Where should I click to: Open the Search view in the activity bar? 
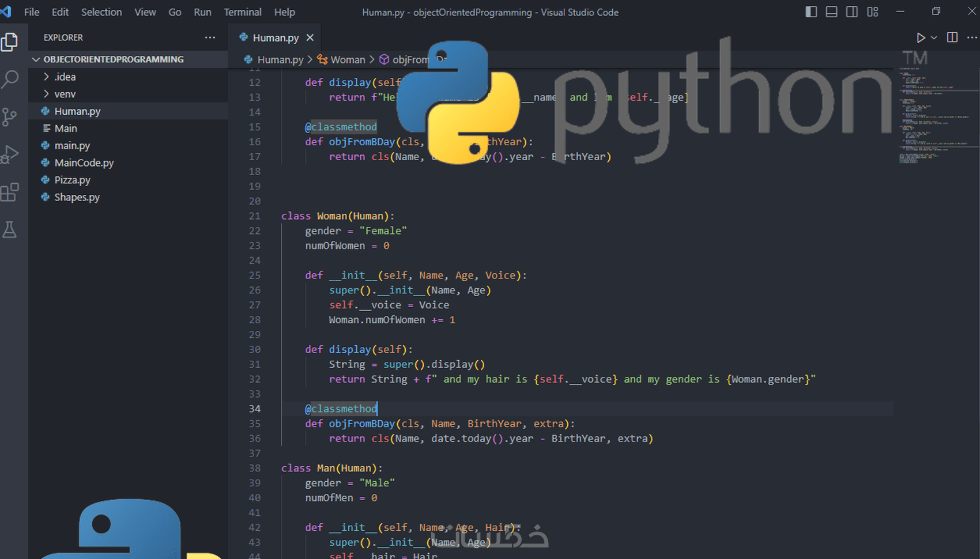(10, 79)
